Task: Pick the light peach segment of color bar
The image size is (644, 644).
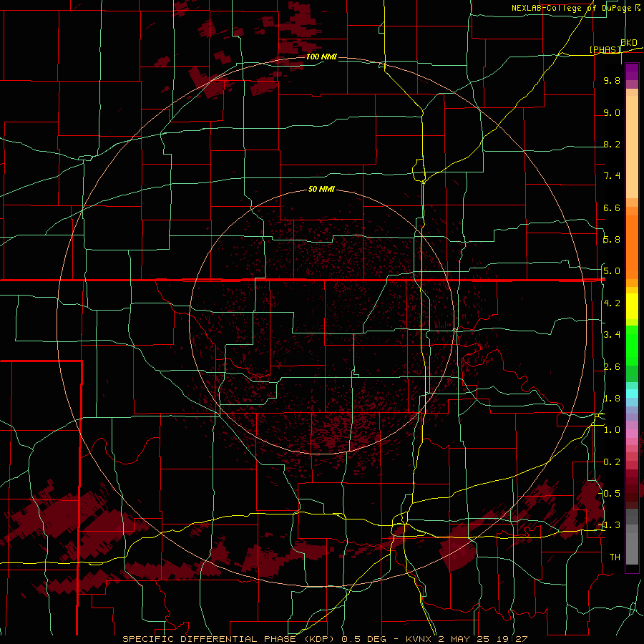Action: [632, 148]
